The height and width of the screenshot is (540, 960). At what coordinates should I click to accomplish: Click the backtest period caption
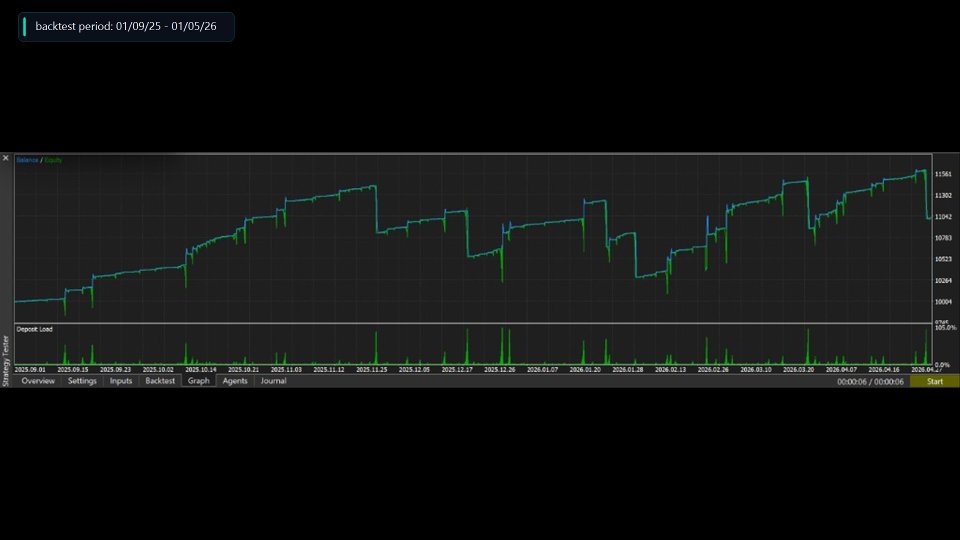pyautogui.click(x=126, y=26)
